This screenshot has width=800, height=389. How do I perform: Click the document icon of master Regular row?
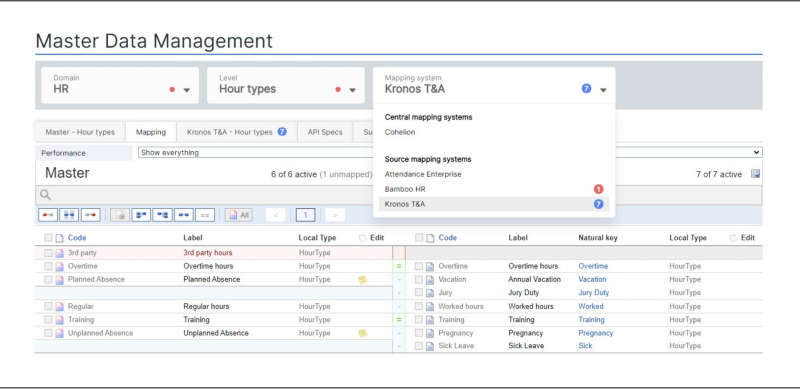(59, 306)
